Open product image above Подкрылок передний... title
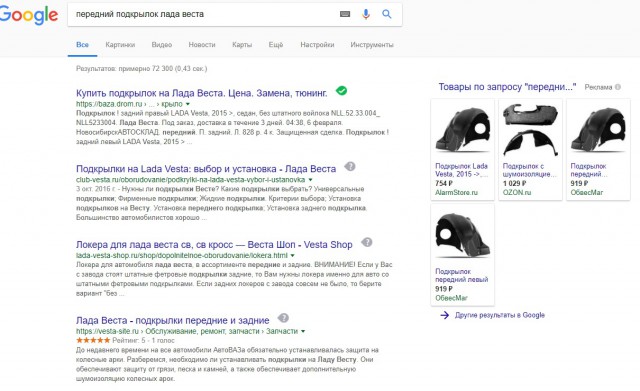 [x=598, y=130]
